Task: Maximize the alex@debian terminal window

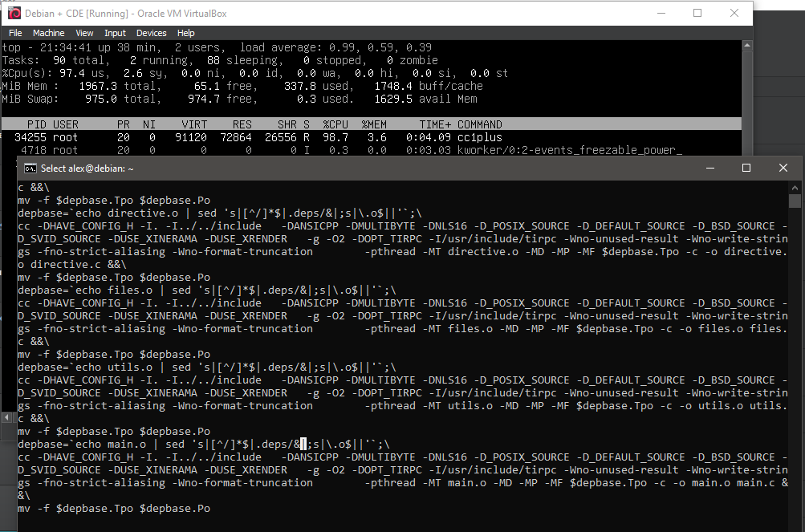Action: click(x=746, y=168)
